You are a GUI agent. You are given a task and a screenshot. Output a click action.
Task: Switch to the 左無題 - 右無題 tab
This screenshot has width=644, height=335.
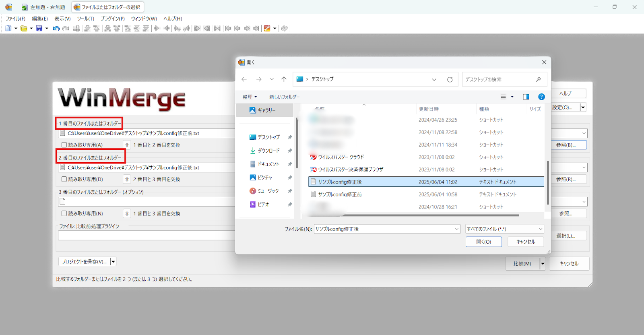click(43, 7)
